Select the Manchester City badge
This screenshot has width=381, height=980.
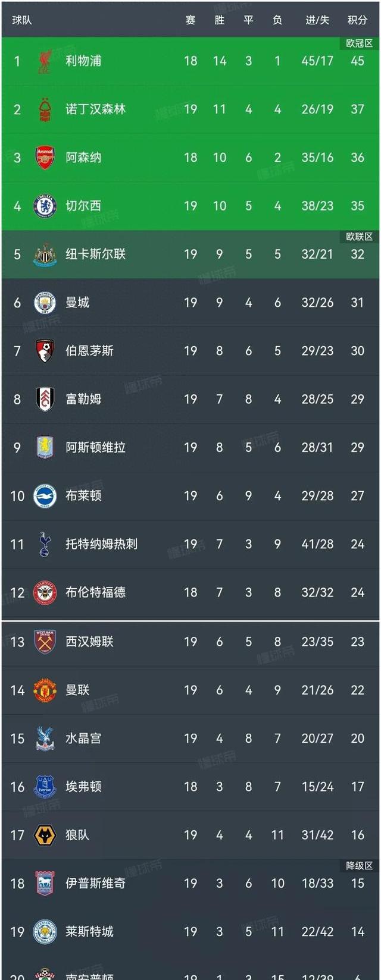pyautogui.click(x=45, y=303)
